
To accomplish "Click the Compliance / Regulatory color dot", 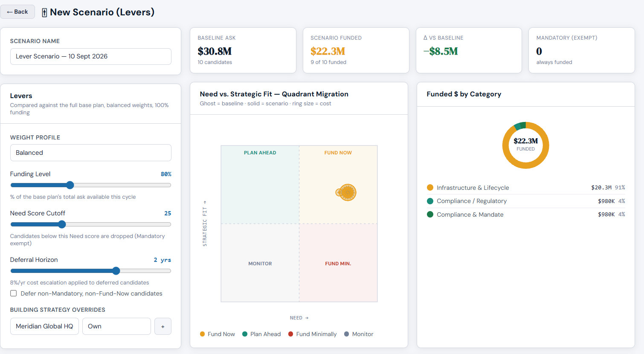I will [430, 201].
